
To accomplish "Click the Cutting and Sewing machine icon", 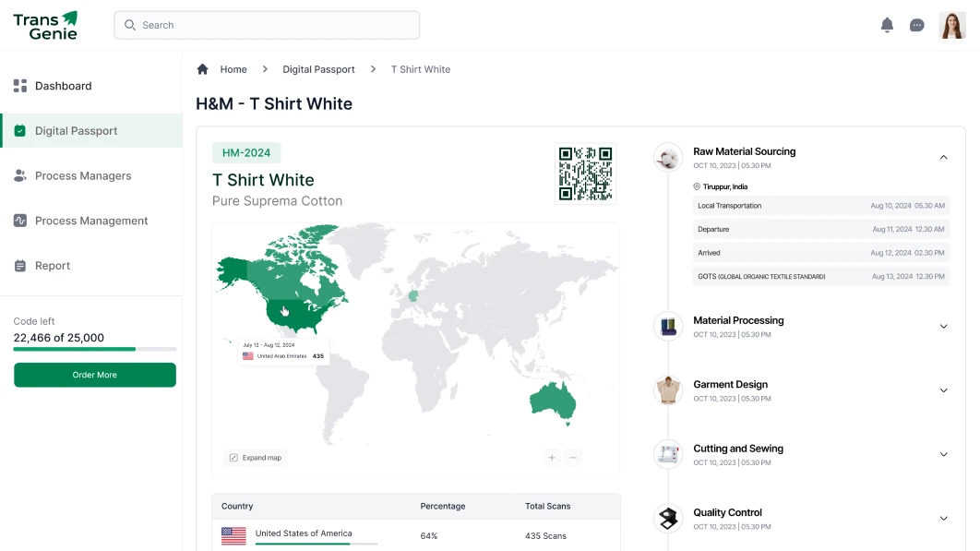I will click(x=668, y=454).
